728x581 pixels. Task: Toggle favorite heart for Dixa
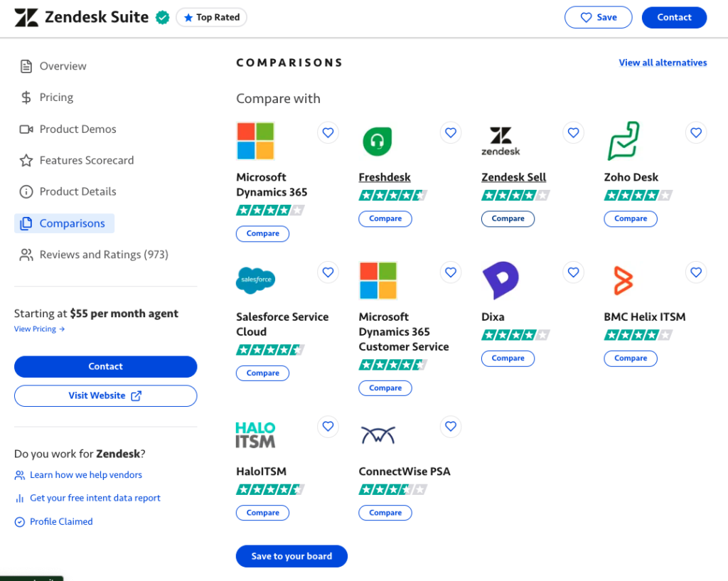pos(573,272)
